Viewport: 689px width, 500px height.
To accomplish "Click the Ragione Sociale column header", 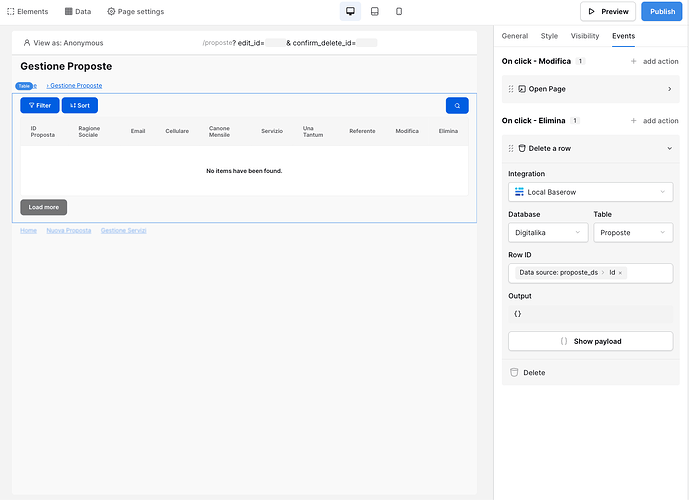I will pyautogui.click(x=89, y=131).
